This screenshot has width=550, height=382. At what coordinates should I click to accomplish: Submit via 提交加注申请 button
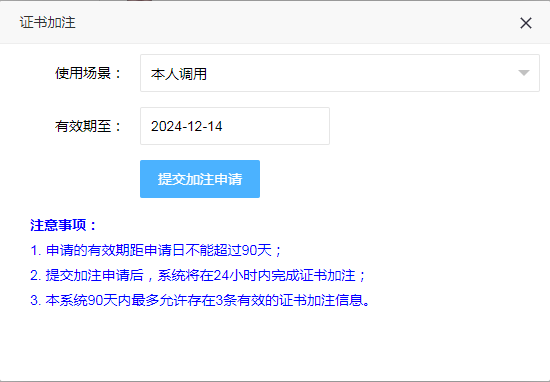[x=200, y=179]
